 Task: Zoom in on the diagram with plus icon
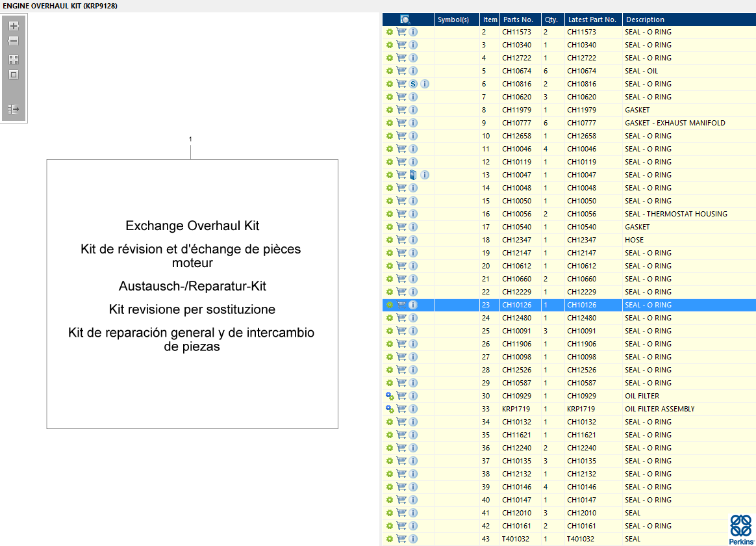tap(14, 26)
